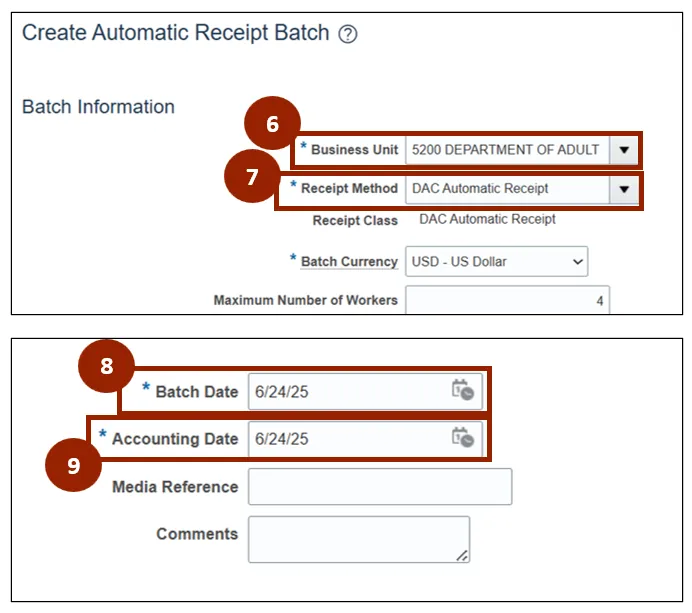Viewport: 692px width, 613px height.
Task: Expand the Business Unit dropdown arrow
Action: [x=624, y=150]
